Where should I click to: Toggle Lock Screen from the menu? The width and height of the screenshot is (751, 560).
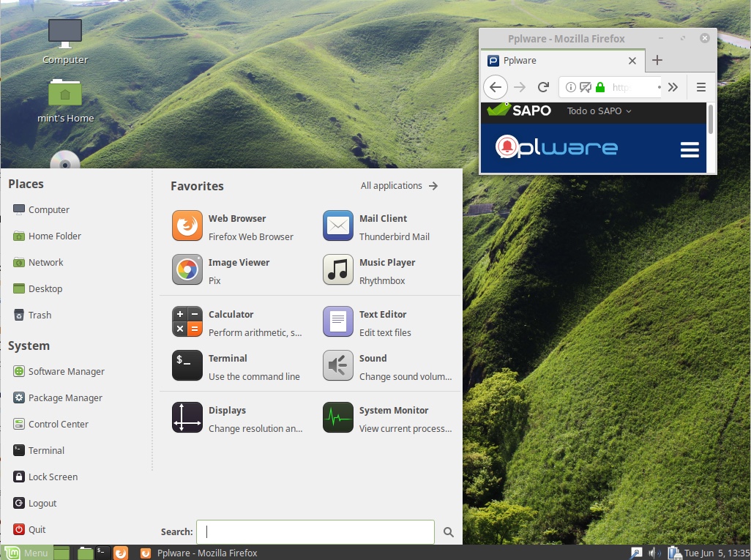coord(51,477)
